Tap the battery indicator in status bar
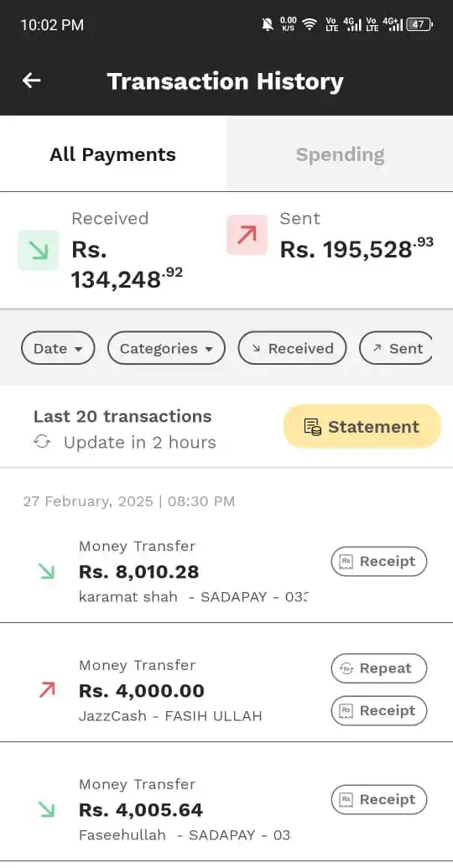 [419, 24]
